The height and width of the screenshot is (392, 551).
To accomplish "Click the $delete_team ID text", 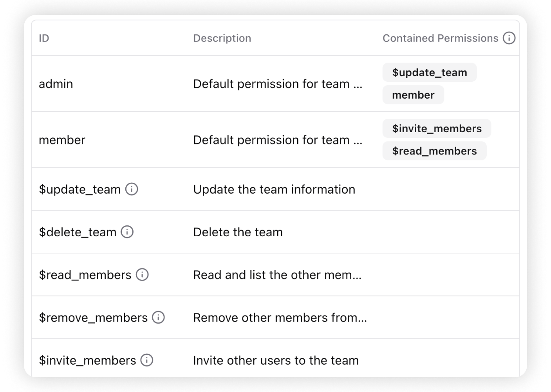I will click(78, 232).
